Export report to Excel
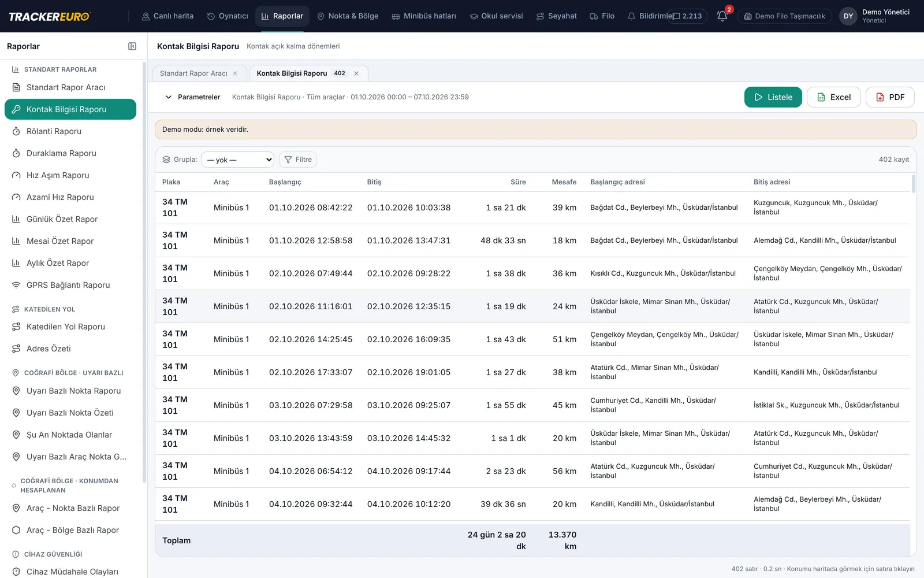 point(834,97)
